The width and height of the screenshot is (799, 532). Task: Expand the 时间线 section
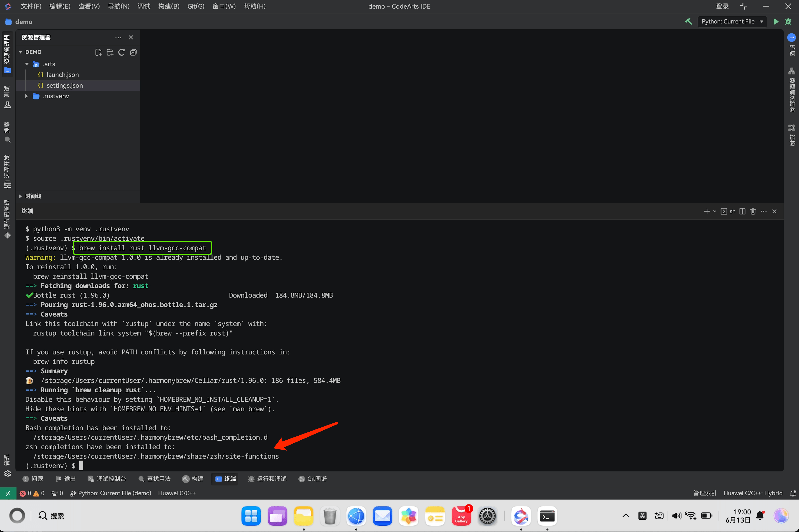(20, 196)
